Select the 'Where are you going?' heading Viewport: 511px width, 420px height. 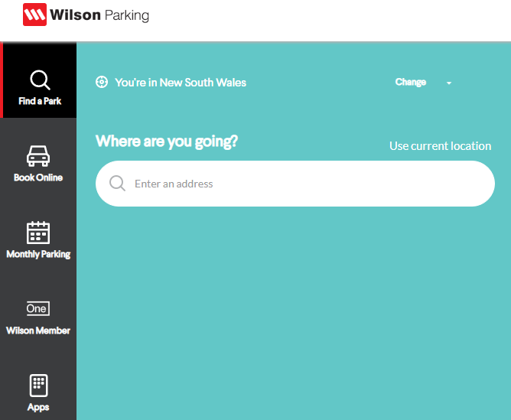click(167, 142)
